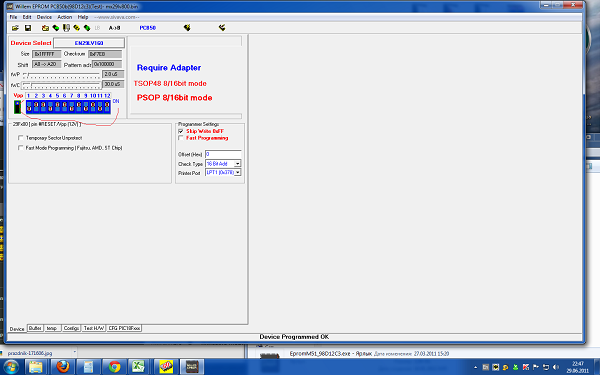Click the Offset (Hex) input field
Image resolution: width=600 pixels, height=375 pixels.
(223, 154)
